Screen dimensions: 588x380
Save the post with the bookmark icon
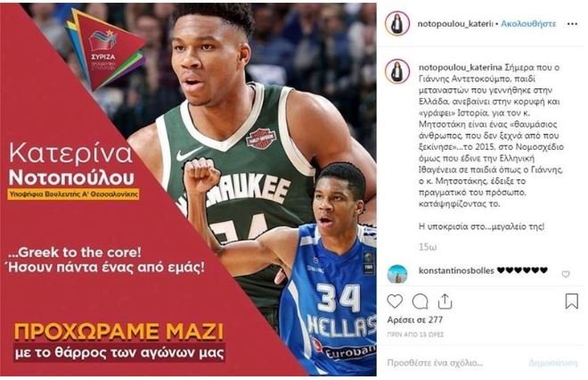571,302
